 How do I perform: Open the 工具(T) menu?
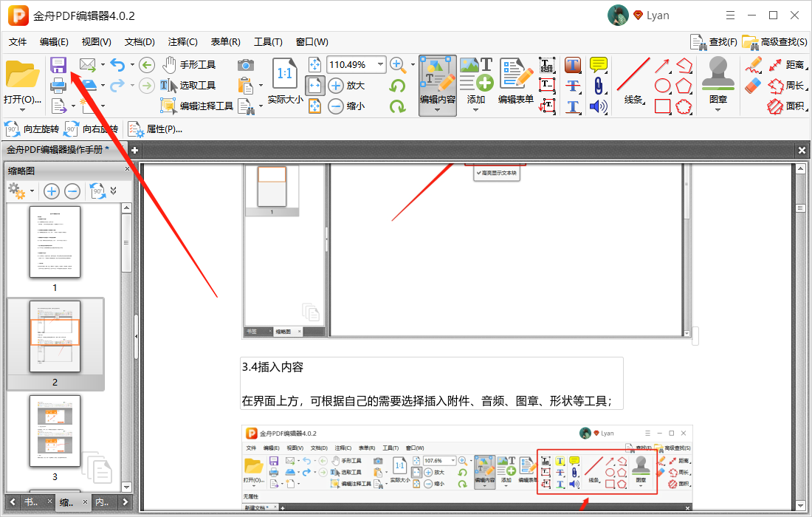[x=268, y=42]
